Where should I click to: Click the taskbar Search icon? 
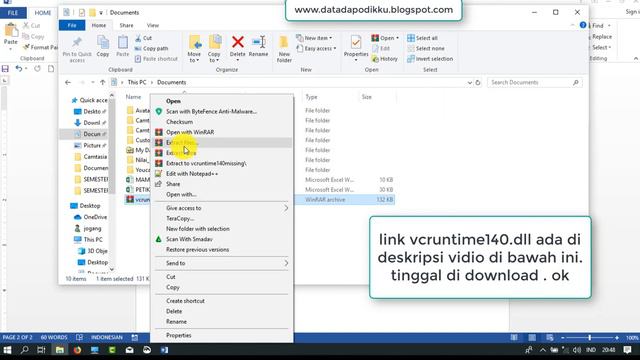coord(24,350)
